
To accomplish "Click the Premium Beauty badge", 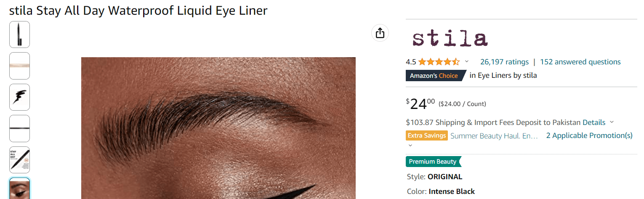I will (x=433, y=162).
